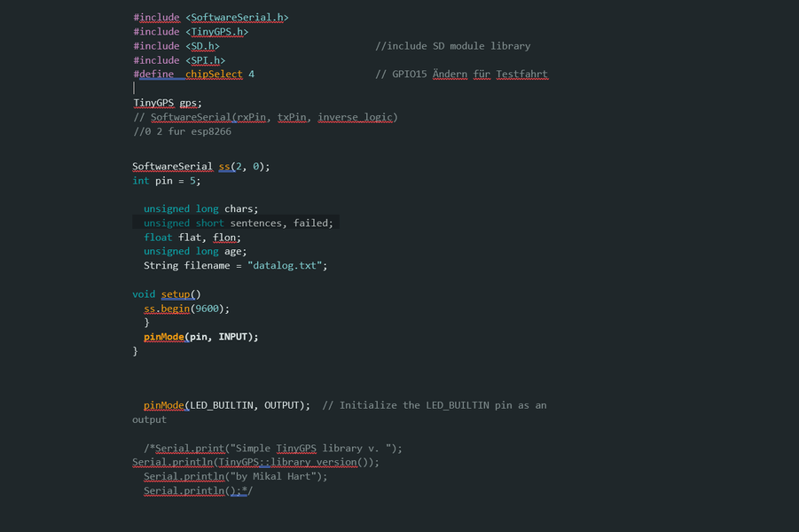Click the 'ss.begin(9600);' line
This screenshot has width=799, height=532.
pyautogui.click(x=186, y=309)
